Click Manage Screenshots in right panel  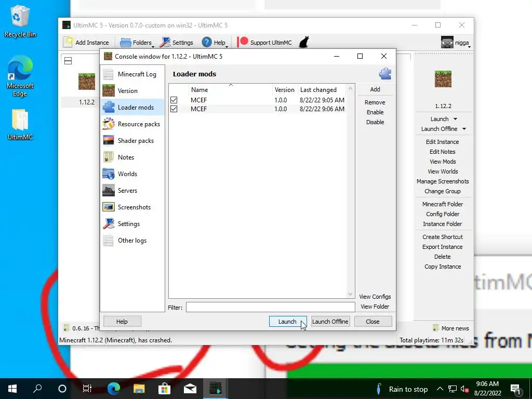click(443, 181)
